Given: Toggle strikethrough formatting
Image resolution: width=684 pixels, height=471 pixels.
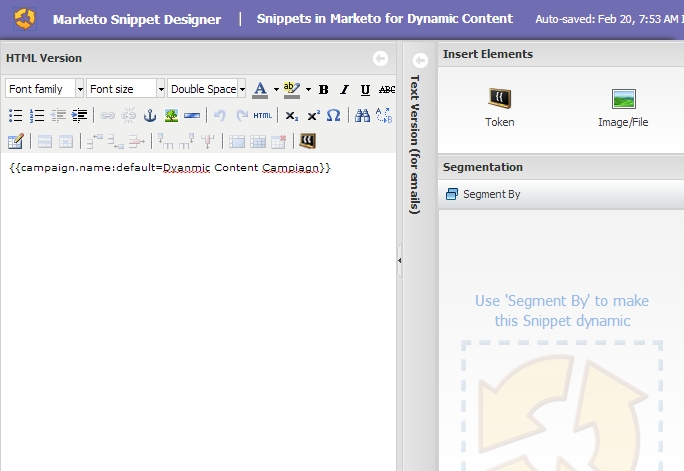Looking at the screenshot, I should click(386, 90).
